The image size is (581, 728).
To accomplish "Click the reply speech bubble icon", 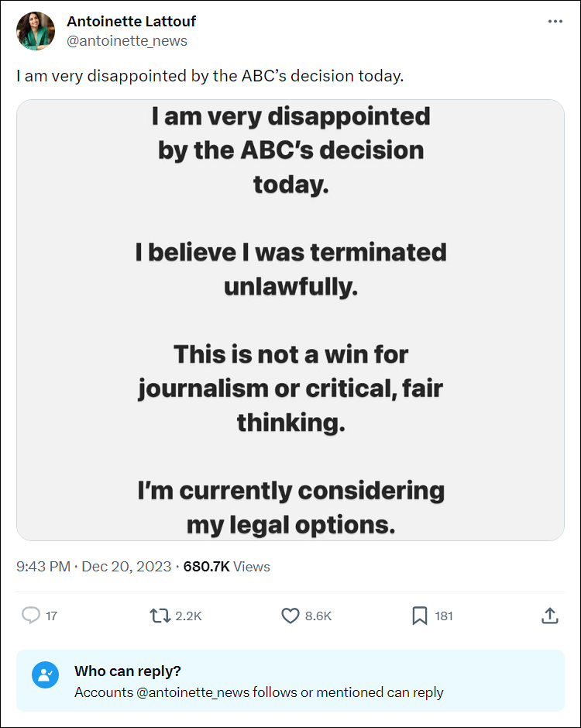I will pos(31,616).
